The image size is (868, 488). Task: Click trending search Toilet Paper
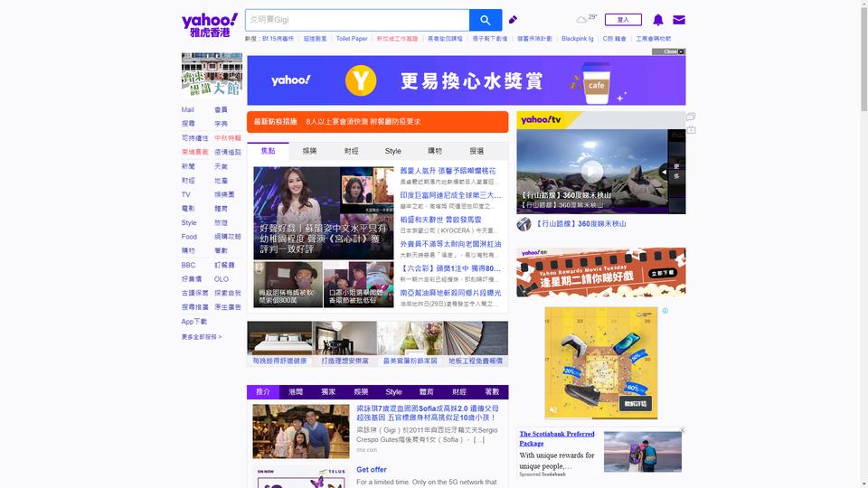pyautogui.click(x=352, y=39)
